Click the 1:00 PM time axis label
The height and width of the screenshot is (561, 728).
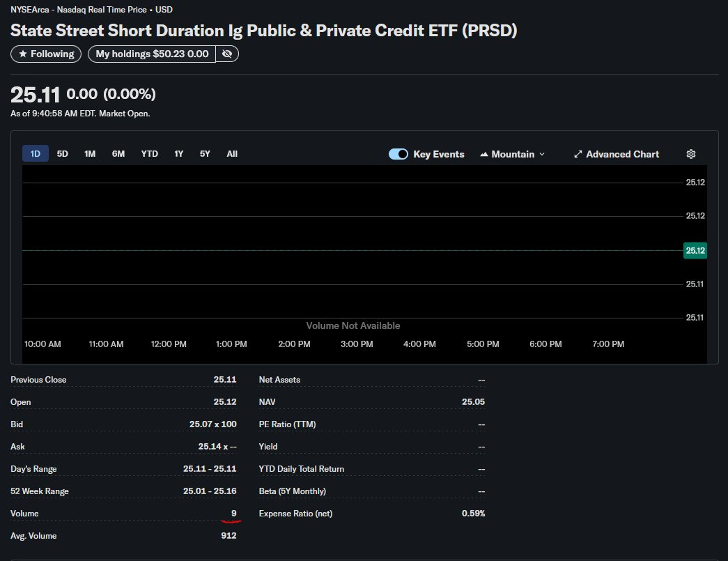point(231,344)
